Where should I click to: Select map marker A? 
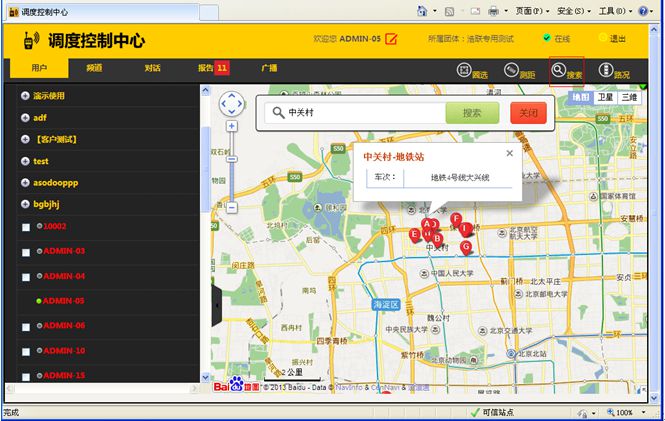(x=427, y=224)
